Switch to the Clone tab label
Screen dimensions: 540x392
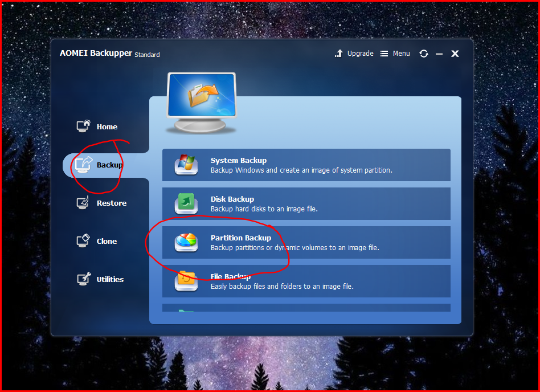107,241
